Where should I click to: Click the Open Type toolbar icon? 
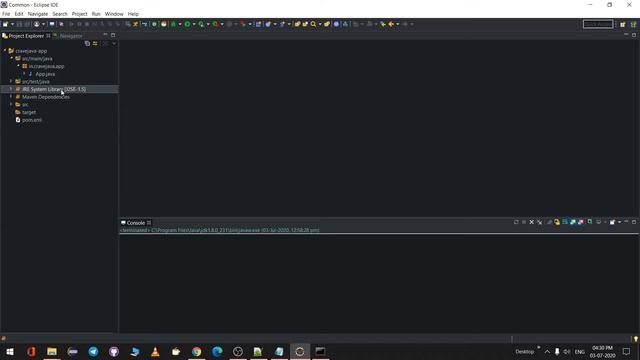(x=298, y=24)
